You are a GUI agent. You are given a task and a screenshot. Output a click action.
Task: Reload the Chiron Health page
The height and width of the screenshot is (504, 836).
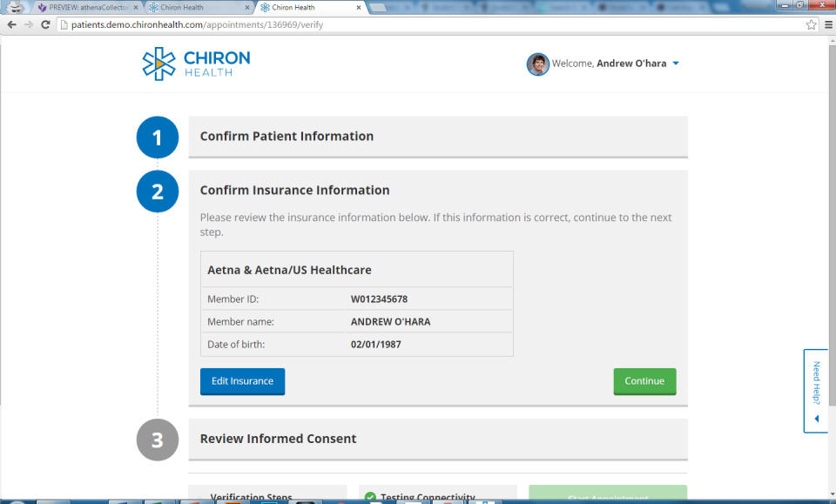(x=45, y=24)
